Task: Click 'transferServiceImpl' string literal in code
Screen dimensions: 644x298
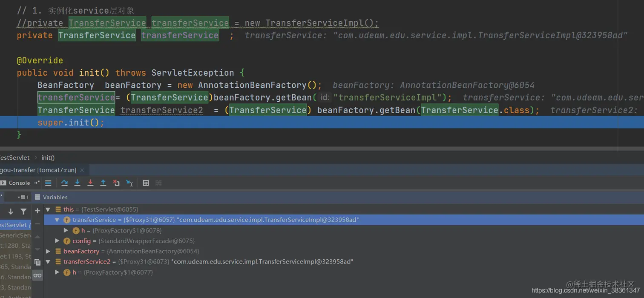Action: tap(388, 97)
